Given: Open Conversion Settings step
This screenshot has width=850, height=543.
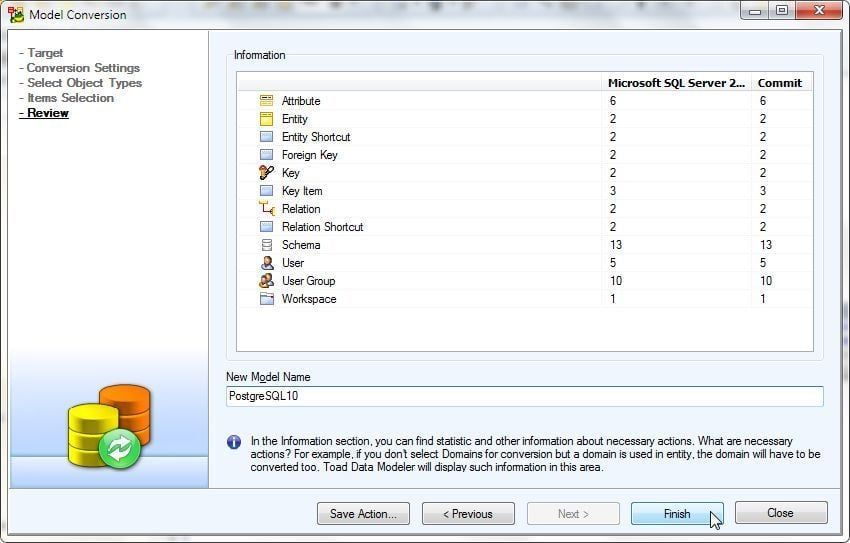Looking at the screenshot, I should tap(83, 68).
